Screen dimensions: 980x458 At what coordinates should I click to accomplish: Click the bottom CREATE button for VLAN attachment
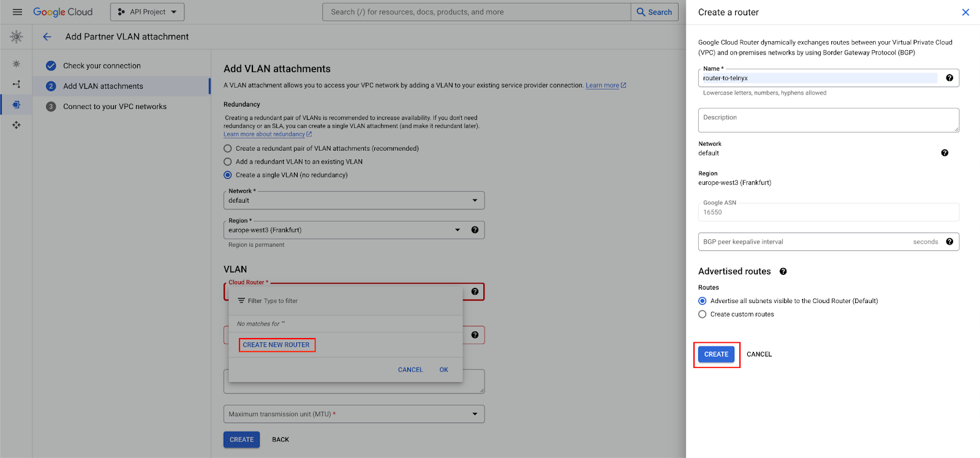241,440
